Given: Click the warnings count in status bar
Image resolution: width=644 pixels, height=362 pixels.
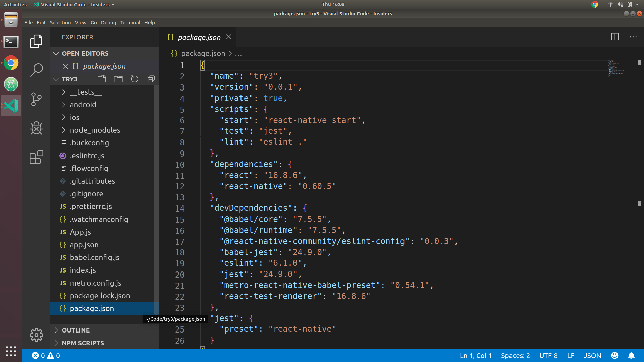Looking at the screenshot, I should [54, 356].
